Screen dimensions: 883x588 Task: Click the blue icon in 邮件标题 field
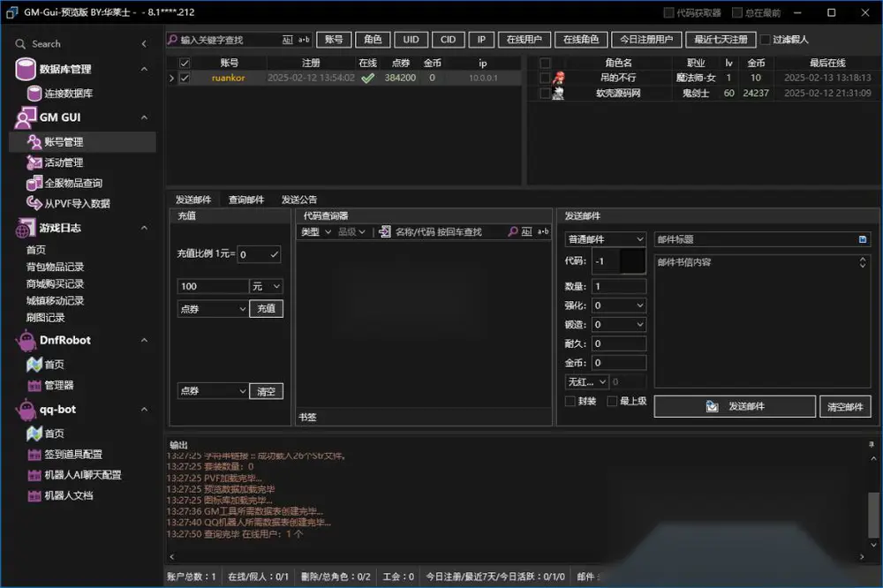862,239
